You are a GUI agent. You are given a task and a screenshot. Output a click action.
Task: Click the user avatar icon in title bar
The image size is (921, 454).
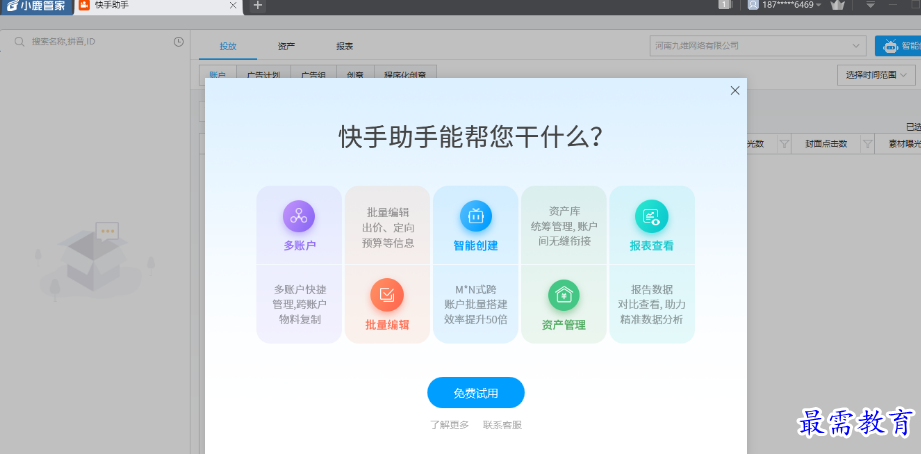click(754, 5)
